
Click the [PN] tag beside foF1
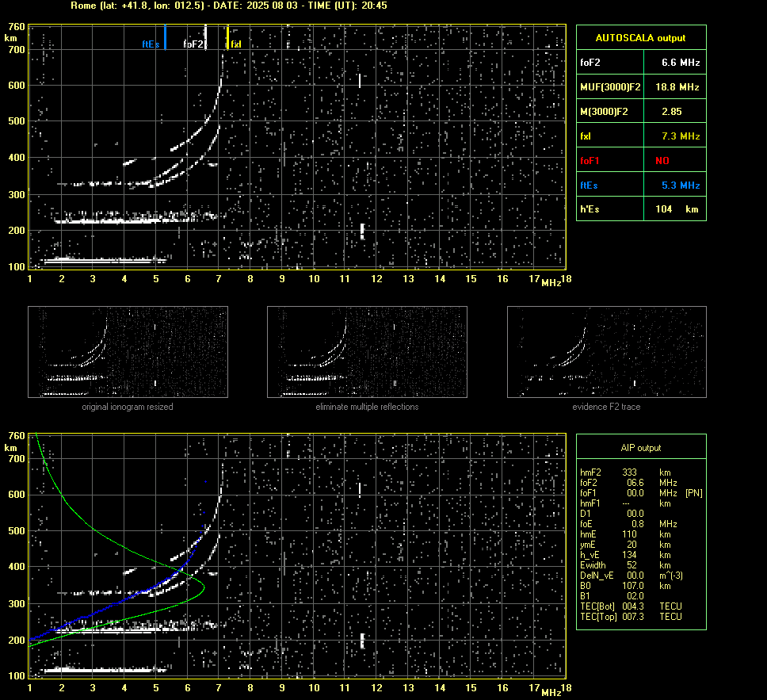tap(694, 493)
